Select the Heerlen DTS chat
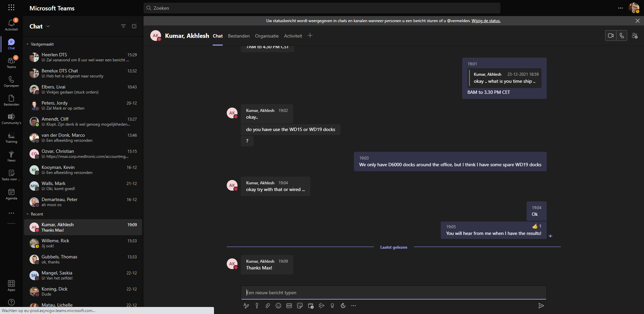The width and height of the screenshot is (644, 314). (83, 57)
